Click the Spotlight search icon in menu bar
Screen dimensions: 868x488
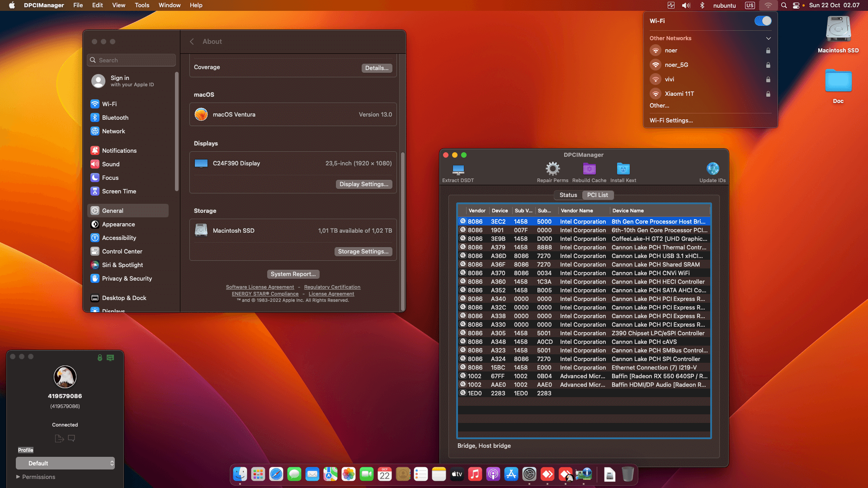pos(784,5)
